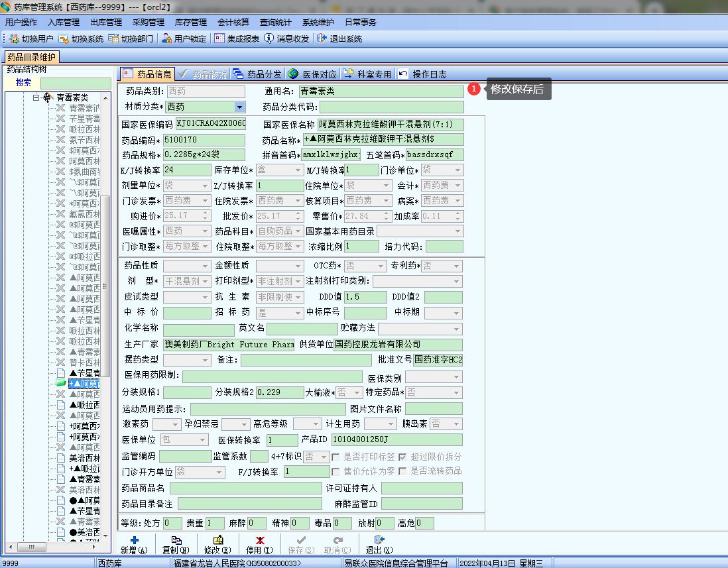The width and height of the screenshot is (728, 568).
Task: Click the 用户锁定 lock icon
Action: tap(167, 38)
